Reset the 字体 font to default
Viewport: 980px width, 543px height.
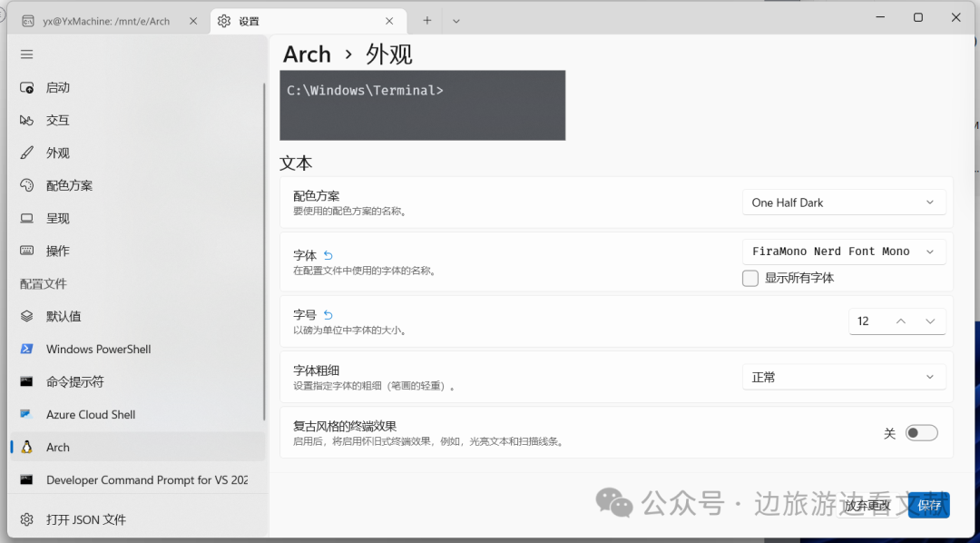coord(328,255)
